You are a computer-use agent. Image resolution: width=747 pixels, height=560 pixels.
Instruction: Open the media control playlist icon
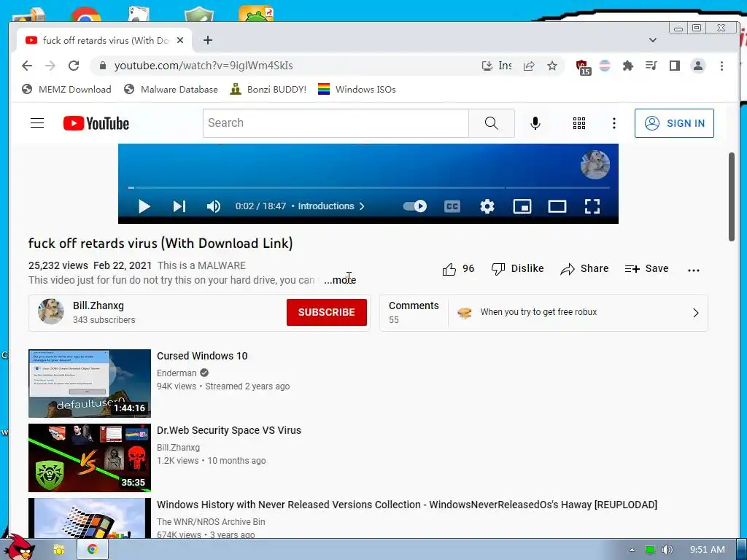tap(651, 66)
